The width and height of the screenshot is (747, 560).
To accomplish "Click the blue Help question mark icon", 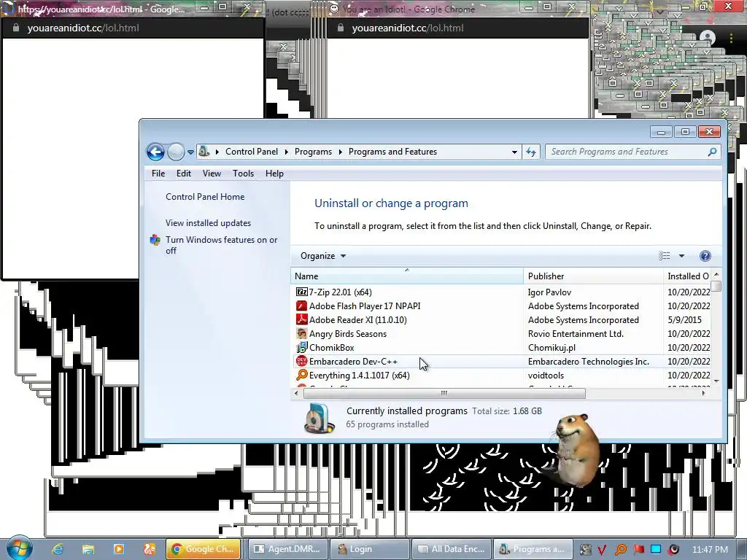I will [x=705, y=256].
